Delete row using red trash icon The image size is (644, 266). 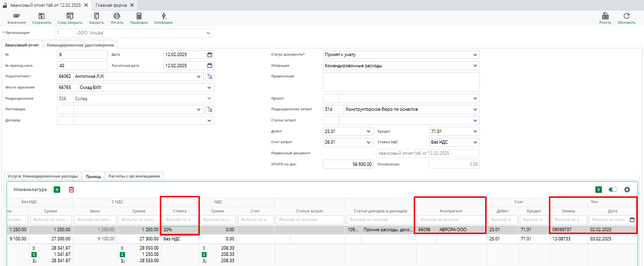71,190
